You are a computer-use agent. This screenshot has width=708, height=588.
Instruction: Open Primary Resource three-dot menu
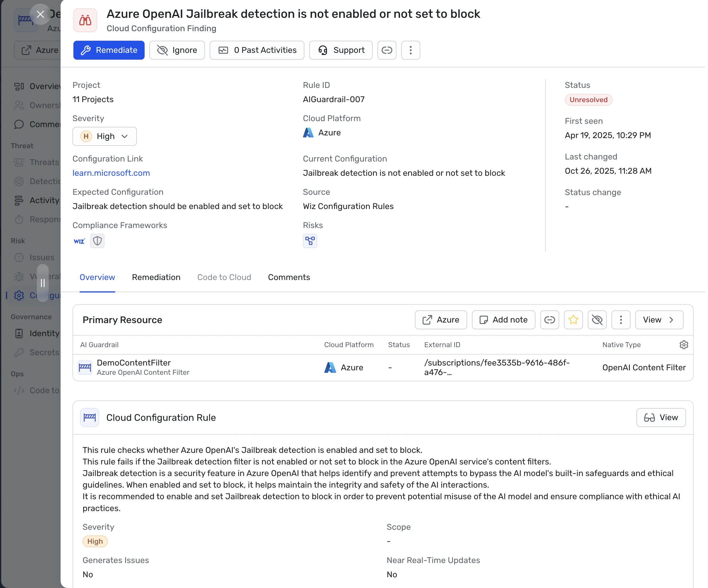(x=621, y=320)
